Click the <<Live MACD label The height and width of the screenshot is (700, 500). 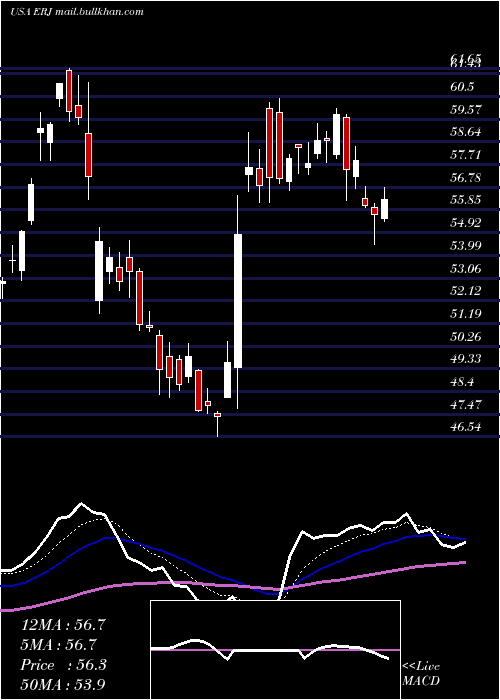tap(421, 673)
